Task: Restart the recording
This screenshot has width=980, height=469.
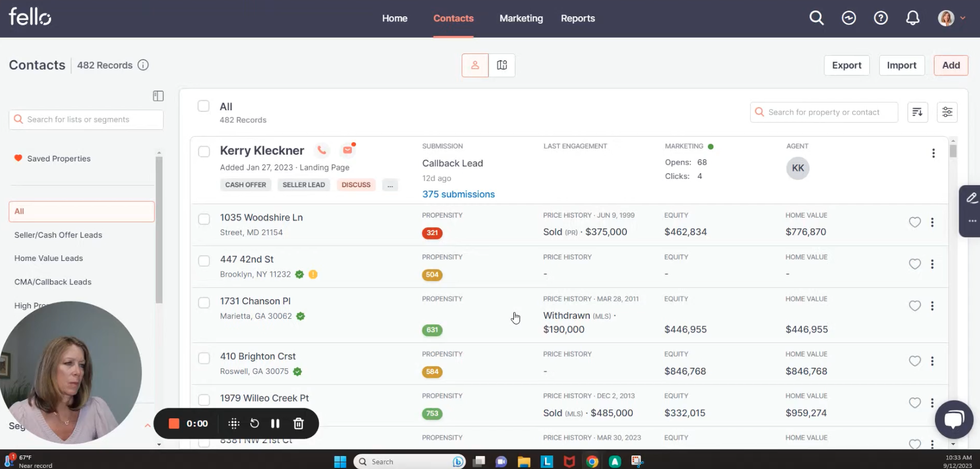Action: [x=255, y=423]
